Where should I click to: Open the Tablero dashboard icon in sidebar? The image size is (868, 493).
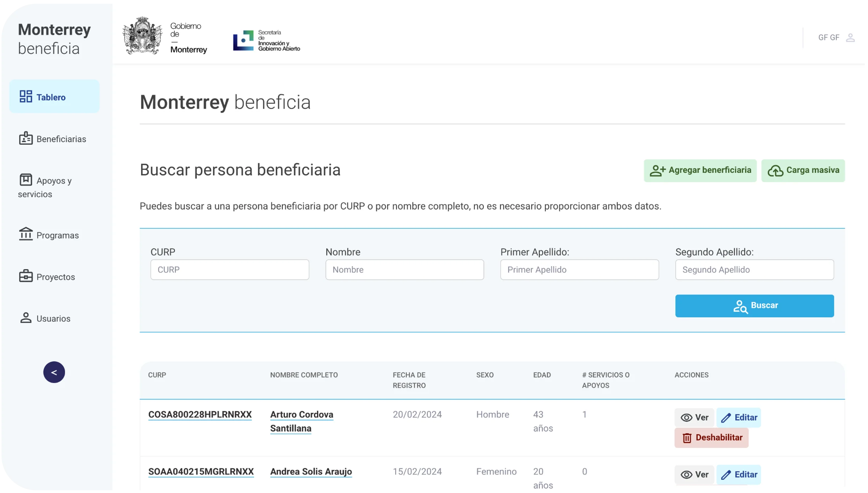coord(26,97)
